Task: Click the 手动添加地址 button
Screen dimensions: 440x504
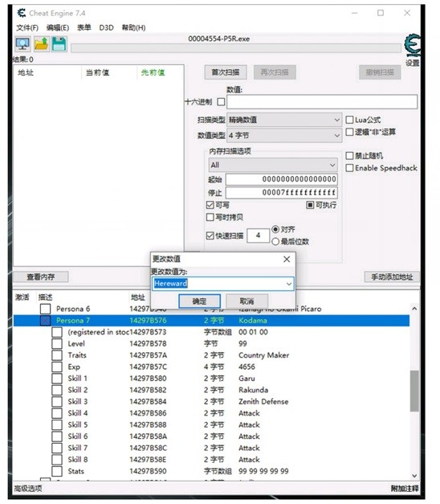Action: coord(392,277)
